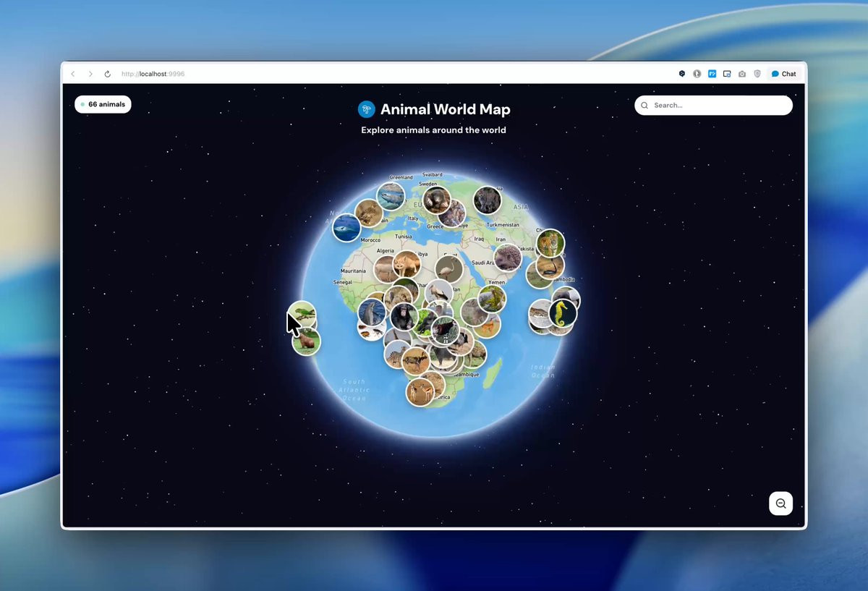This screenshot has height=591, width=868.
Task: Select the white stork marker
Action: tap(438, 293)
